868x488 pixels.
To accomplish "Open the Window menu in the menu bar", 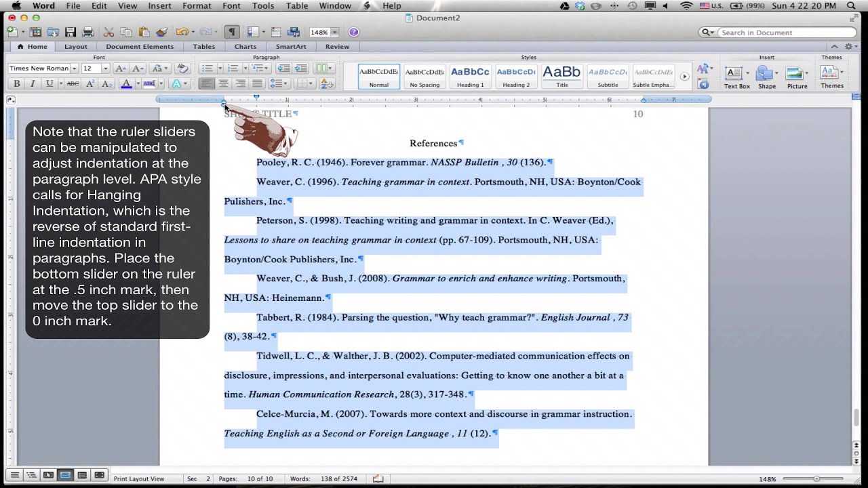I will coord(335,5).
